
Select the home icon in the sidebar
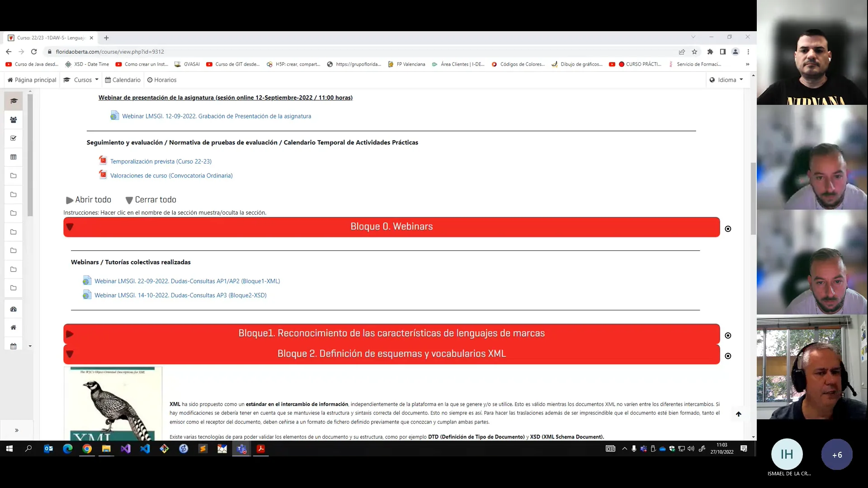(13, 328)
